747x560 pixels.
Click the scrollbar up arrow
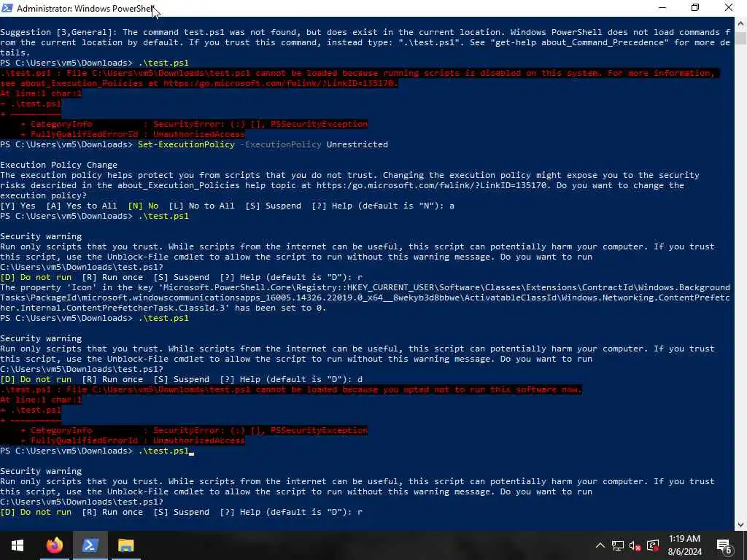pyautogui.click(x=741, y=23)
